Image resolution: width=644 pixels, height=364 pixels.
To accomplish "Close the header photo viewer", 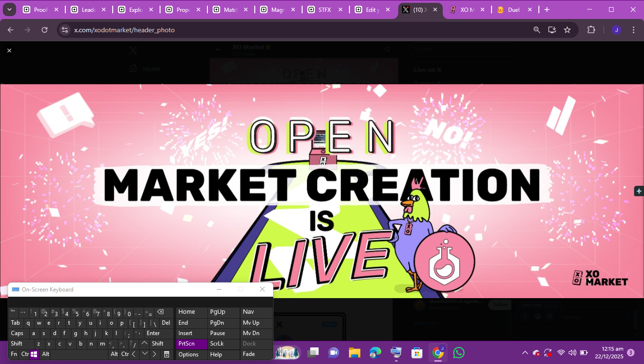I will 9,50.
